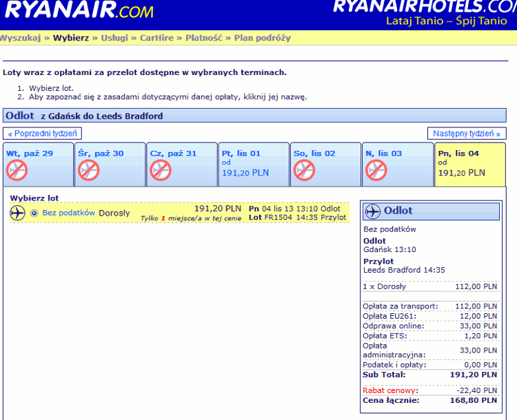Open the So, lis 02 date tab
The width and height of the screenshot is (517, 420).
[x=326, y=165]
